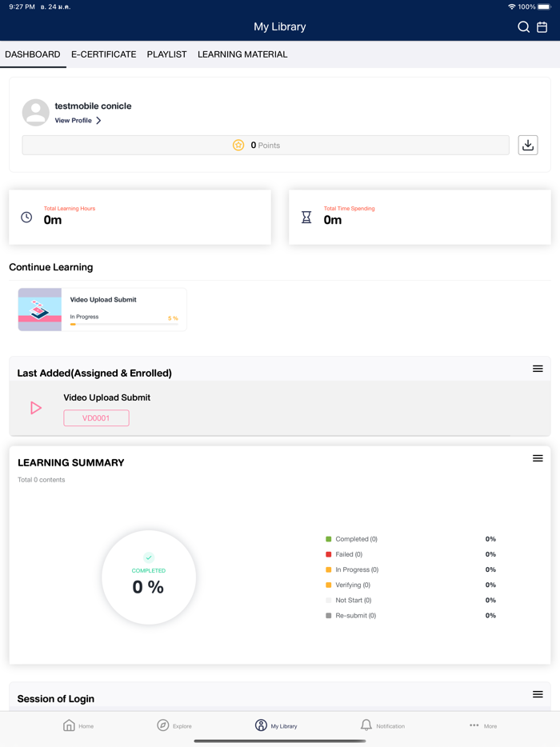This screenshot has height=747, width=560.
Task: Tap the download icon beside points bar
Action: (x=528, y=145)
